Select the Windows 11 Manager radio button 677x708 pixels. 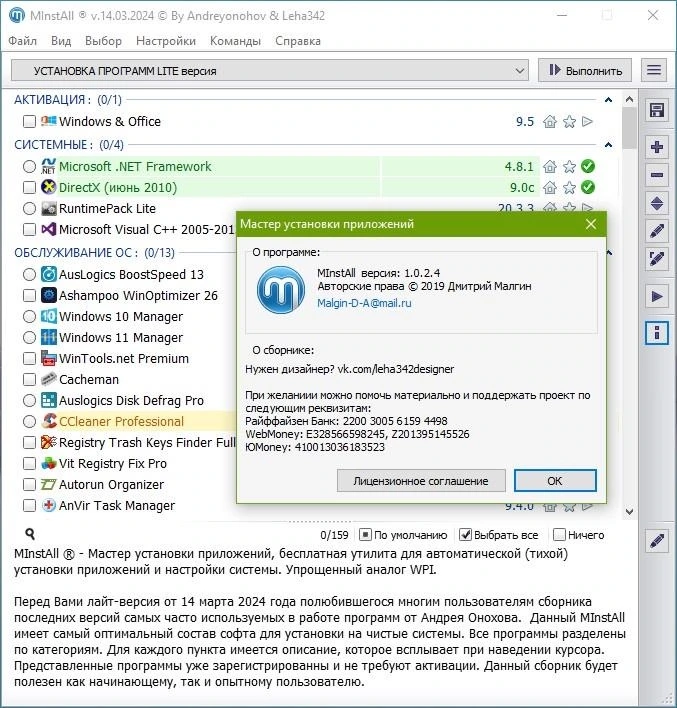point(29,337)
